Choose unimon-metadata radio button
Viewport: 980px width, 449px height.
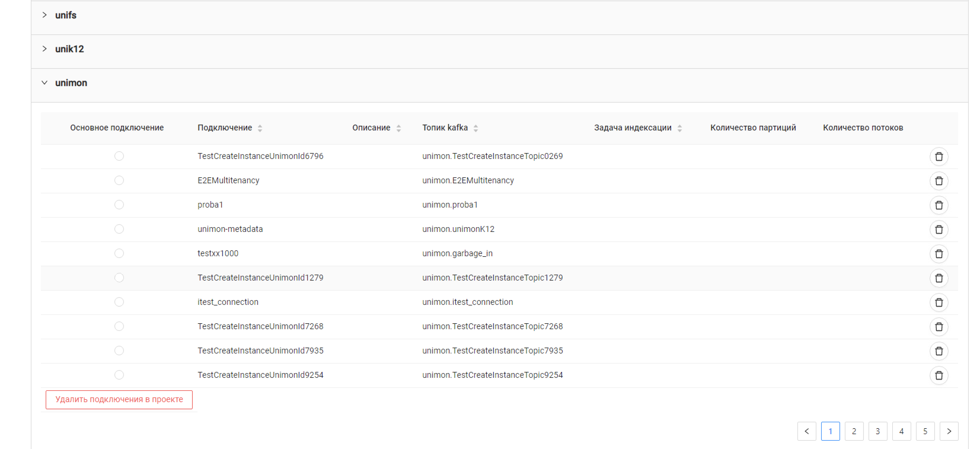point(119,229)
